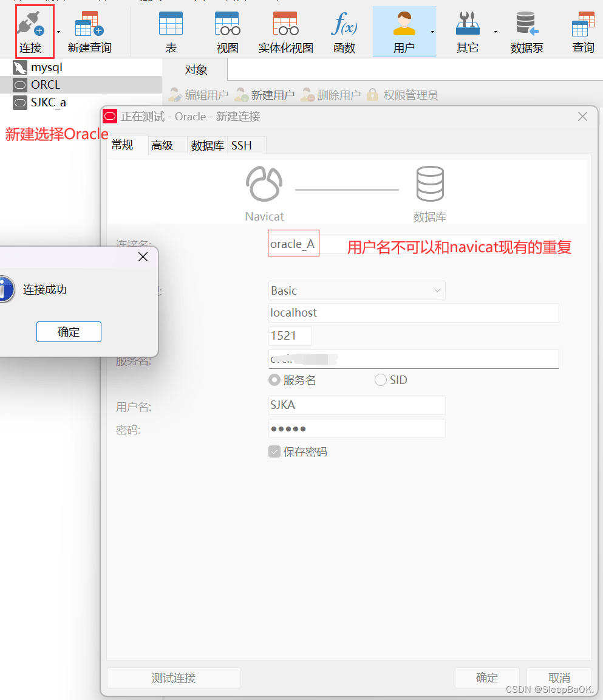Click New User (新建用户) button
The height and width of the screenshot is (700, 603).
pos(265,95)
